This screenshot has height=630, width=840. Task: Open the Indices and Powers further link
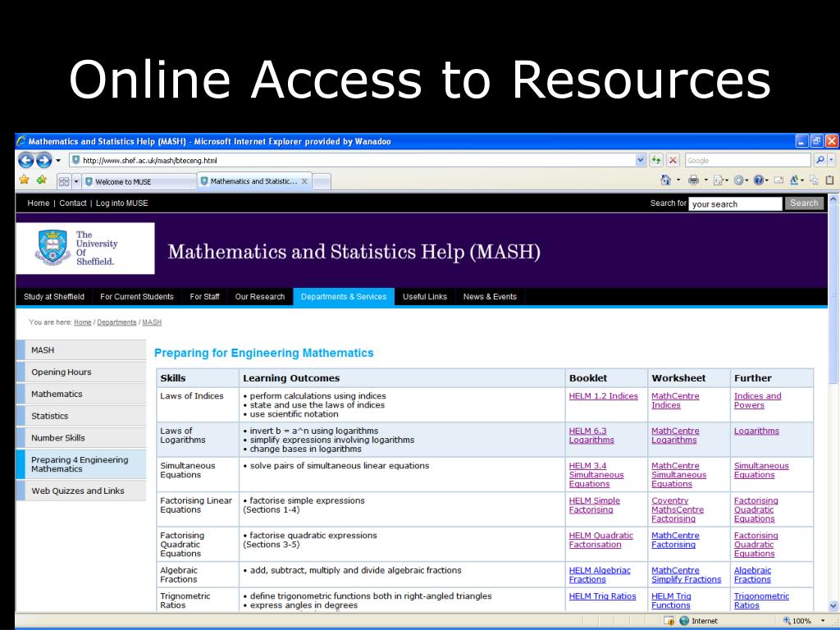[x=757, y=400]
